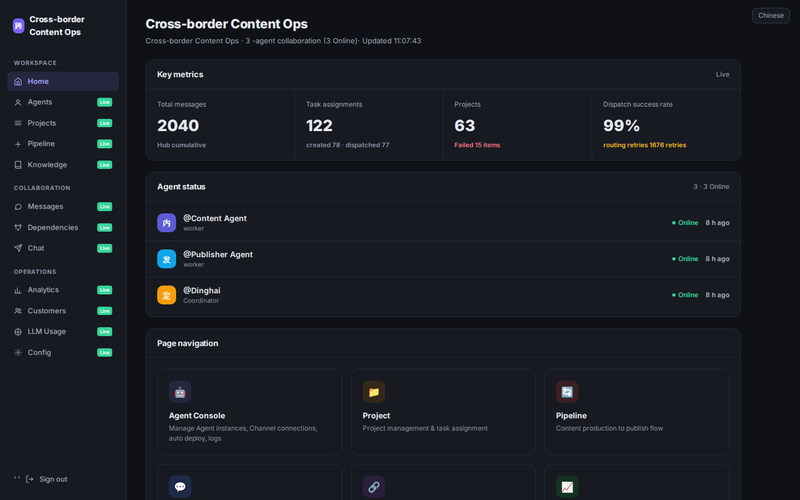Image resolution: width=800 pixels, height=500 pixels.
Task: Click the Sign out link
Action: (x=53, y=479)
